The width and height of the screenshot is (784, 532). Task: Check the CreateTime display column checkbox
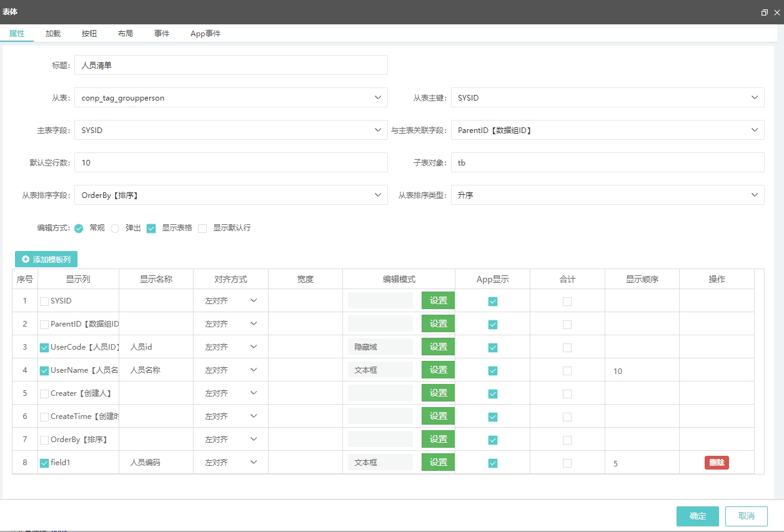point(44,416)
